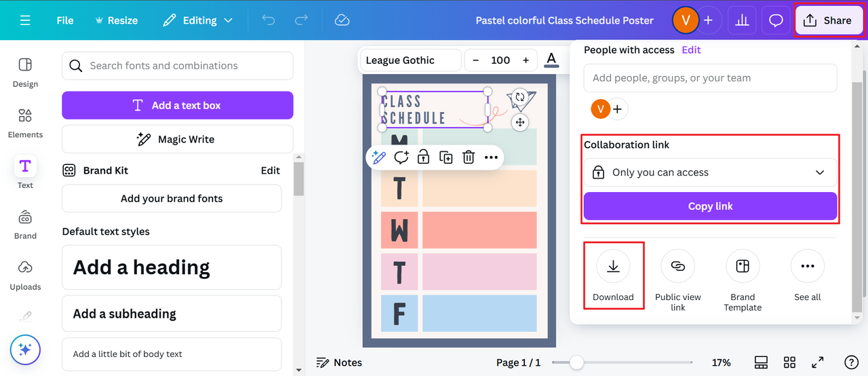Image resolution: width=868 pixels, height=376 pixels.
Task: Expand the Editing mode dropdown
Action: (197, 20)
